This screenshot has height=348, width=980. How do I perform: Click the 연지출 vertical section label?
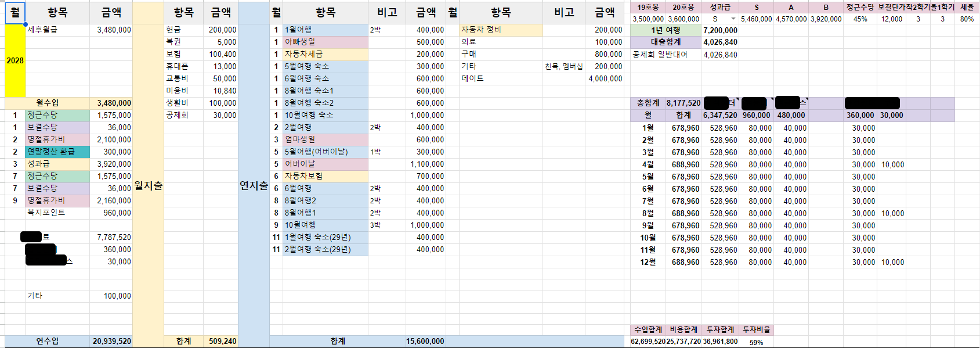(x=254, y=186)
